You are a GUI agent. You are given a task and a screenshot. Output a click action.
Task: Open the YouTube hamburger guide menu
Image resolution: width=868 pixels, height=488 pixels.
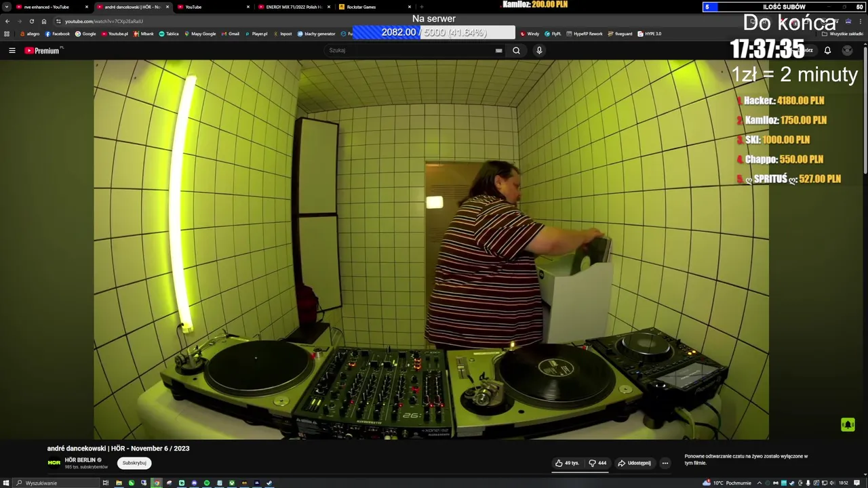[12, 50]
